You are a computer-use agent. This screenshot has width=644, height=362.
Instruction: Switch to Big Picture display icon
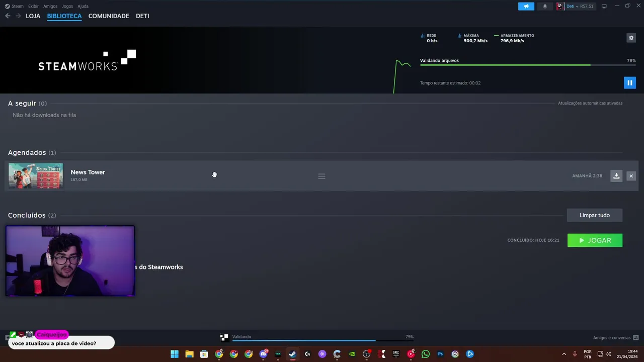pyautogui.click(x=604, y=6)
